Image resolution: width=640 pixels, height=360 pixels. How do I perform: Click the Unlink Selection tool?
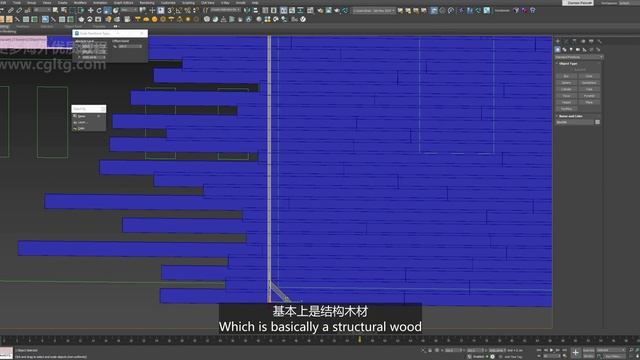19,10
